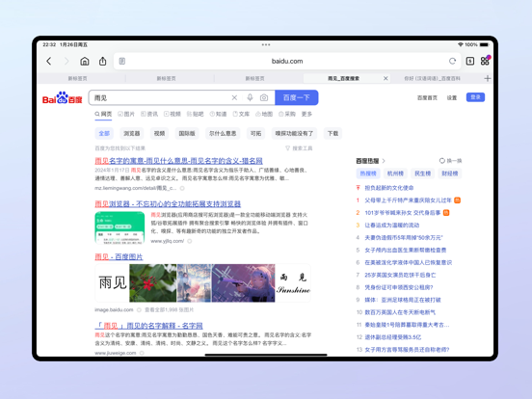Select the 民生榜 tab
This screenshot has height=399, width=532.
(422, 173)
